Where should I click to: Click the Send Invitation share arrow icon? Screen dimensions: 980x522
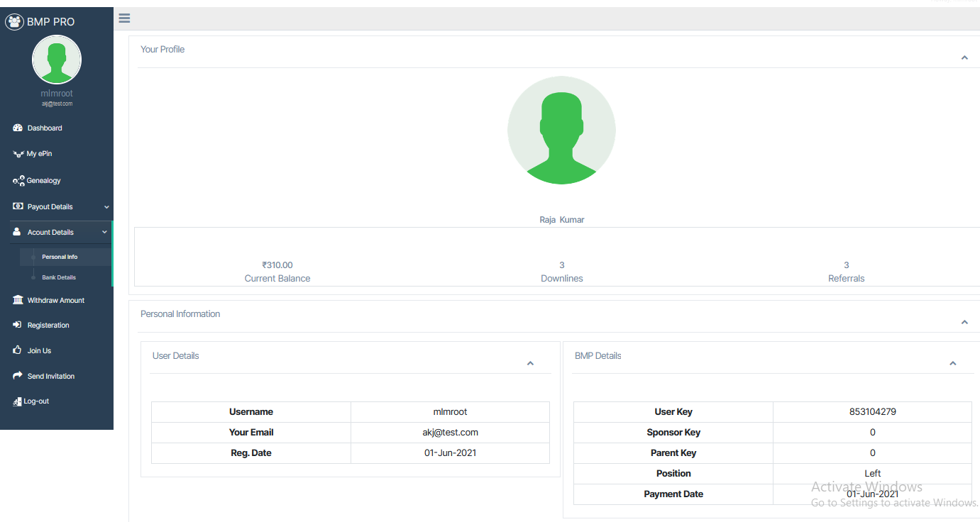point(18,376)
